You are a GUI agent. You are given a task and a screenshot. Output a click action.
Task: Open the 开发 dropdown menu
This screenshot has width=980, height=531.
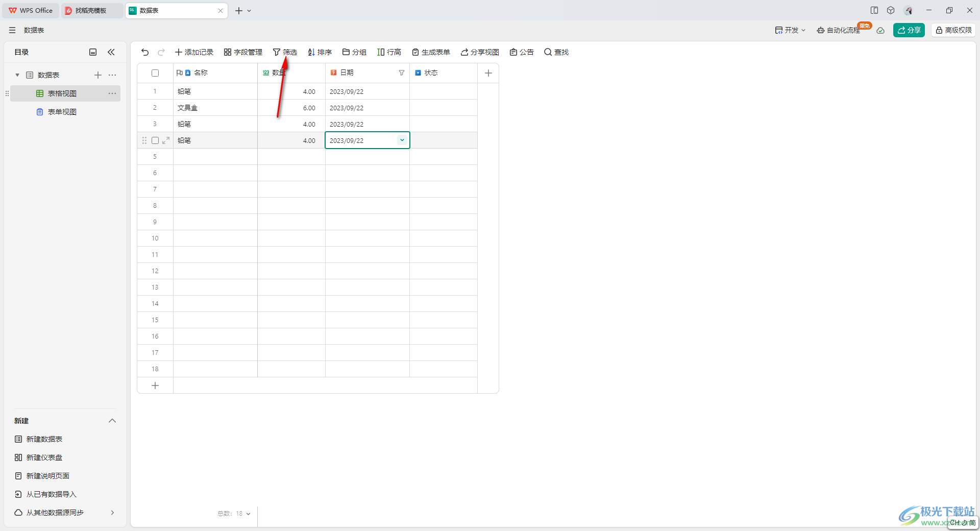click(790, 30)
